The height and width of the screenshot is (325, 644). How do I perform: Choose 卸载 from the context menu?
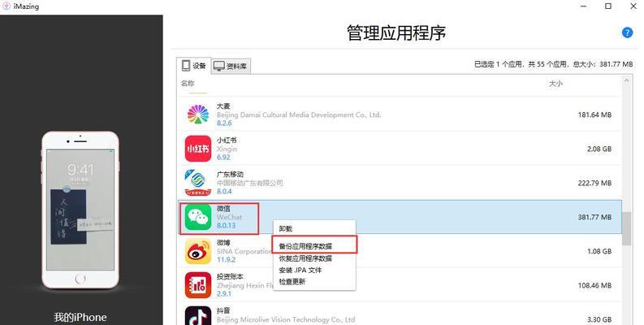[286, 229]
